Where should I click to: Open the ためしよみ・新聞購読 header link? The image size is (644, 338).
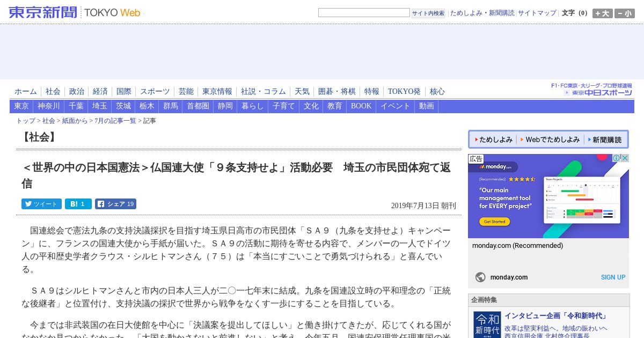pos(482,13)
